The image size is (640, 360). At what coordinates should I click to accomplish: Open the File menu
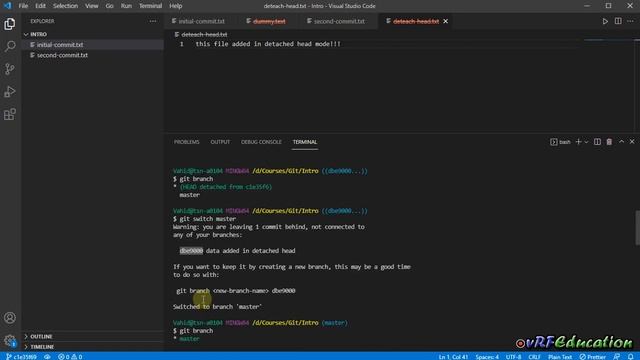(x=23, y=6)
